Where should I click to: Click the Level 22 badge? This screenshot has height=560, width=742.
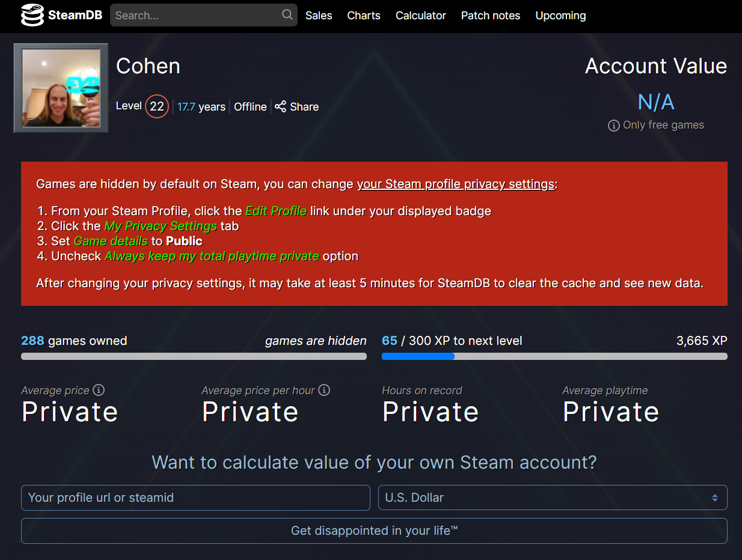tap(157, 106)
